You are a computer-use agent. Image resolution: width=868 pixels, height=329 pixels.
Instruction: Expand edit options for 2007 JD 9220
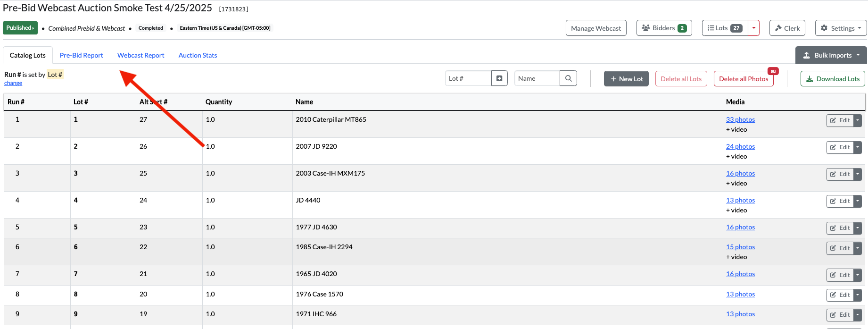[x=858, y=147]
